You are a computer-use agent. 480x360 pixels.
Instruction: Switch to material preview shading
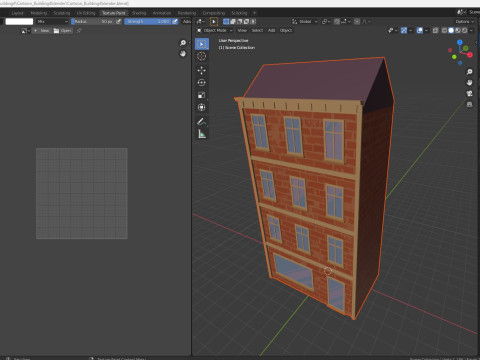(x=458, y=30)
